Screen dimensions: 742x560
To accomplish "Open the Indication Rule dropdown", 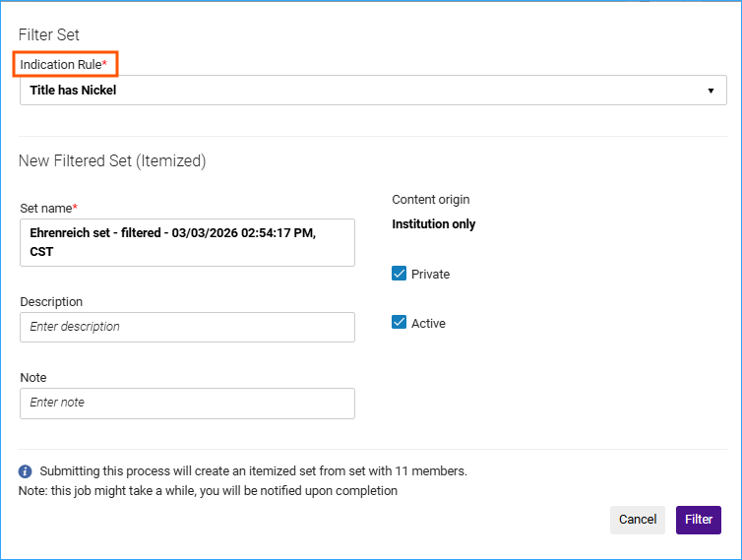I will coord(373,90).
